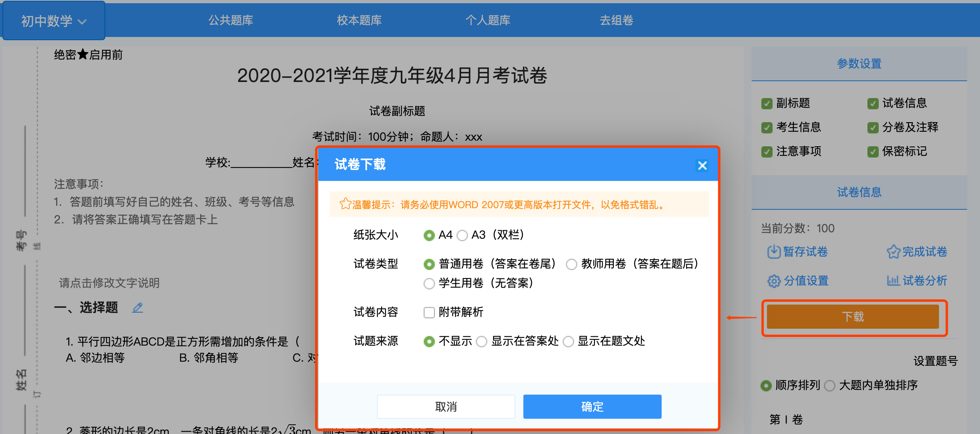The width and height of the screenshot is (980, 434).
Task: Select 显示在答案处 for 试题来源
Action: tap(482, 342)
